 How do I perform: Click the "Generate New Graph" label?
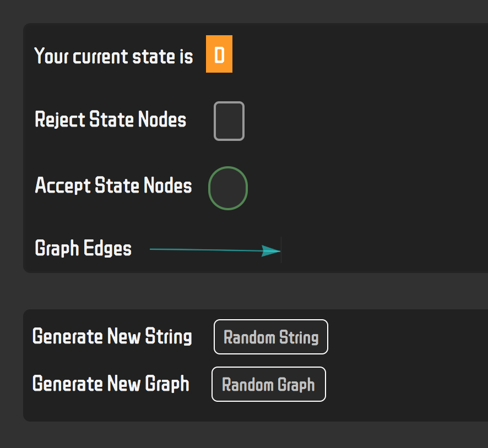point(111,384)
